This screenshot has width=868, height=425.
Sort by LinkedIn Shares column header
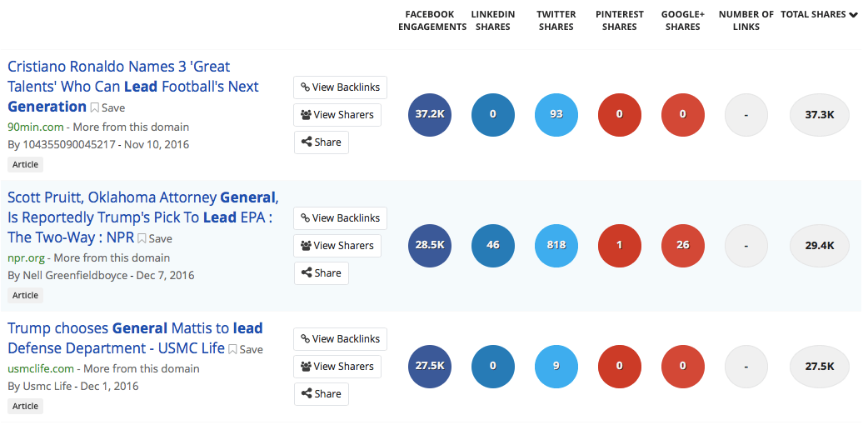point(492,21)
